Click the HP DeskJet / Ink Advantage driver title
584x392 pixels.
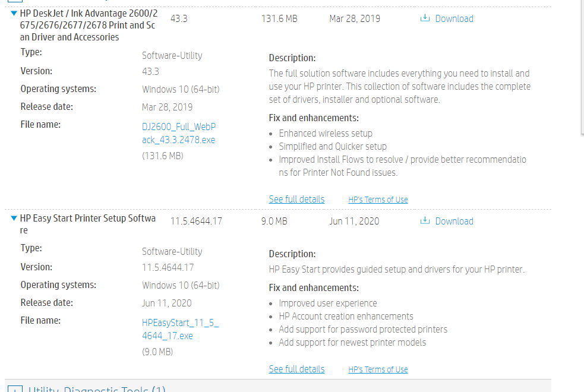[88, 25]
